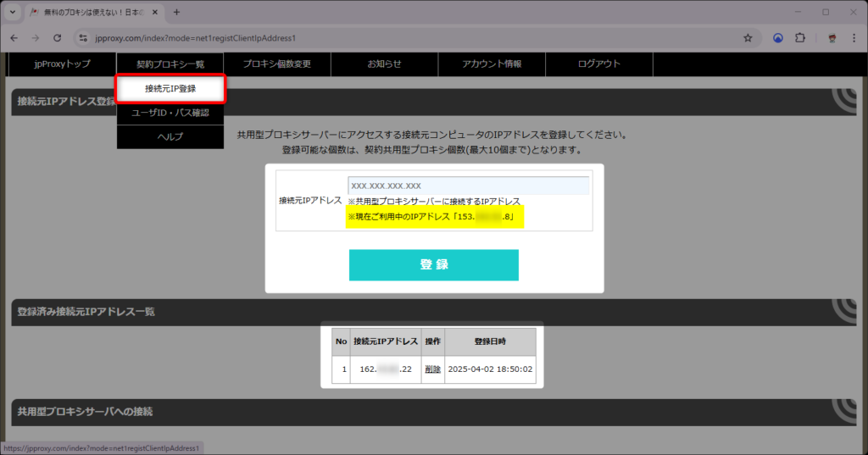Viewport: 868px width, 455px height.
Task: Click the ログアウト navigation item
Action: click(x=599, y=64)
